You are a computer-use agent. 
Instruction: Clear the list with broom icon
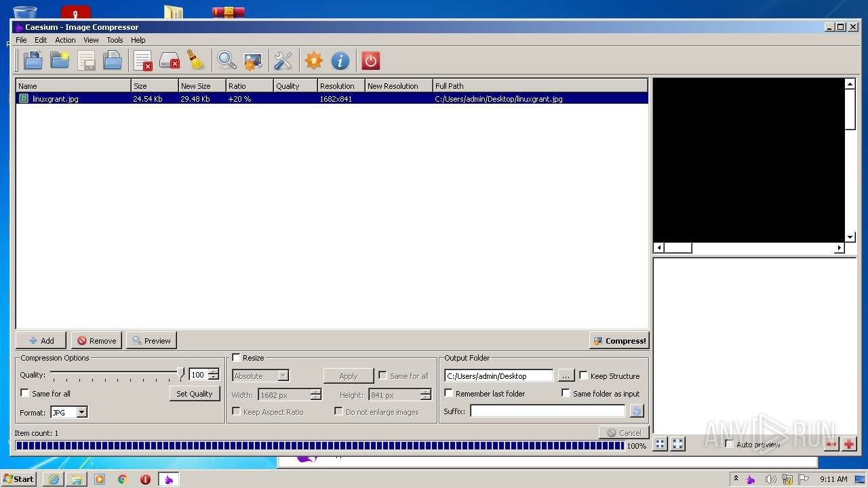click(x=197, y=61)
